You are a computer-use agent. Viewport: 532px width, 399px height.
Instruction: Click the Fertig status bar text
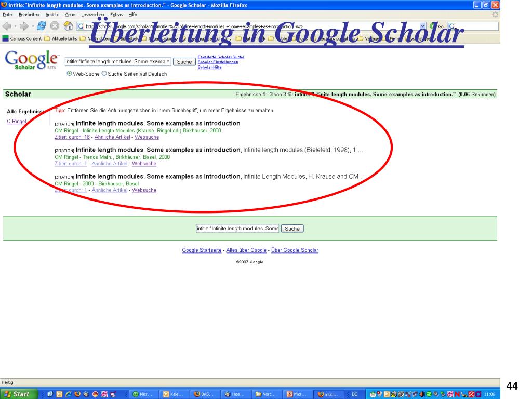pos(7,382)
